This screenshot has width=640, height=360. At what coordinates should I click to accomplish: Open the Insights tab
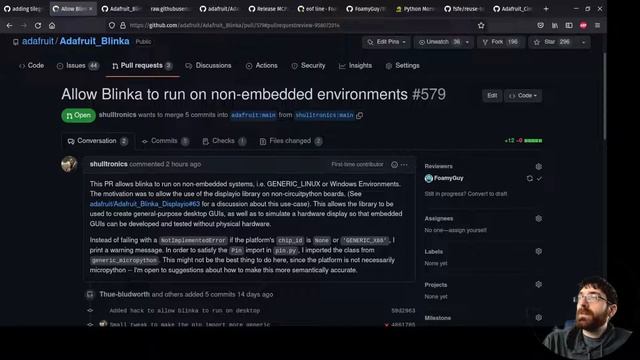(356, 66)
